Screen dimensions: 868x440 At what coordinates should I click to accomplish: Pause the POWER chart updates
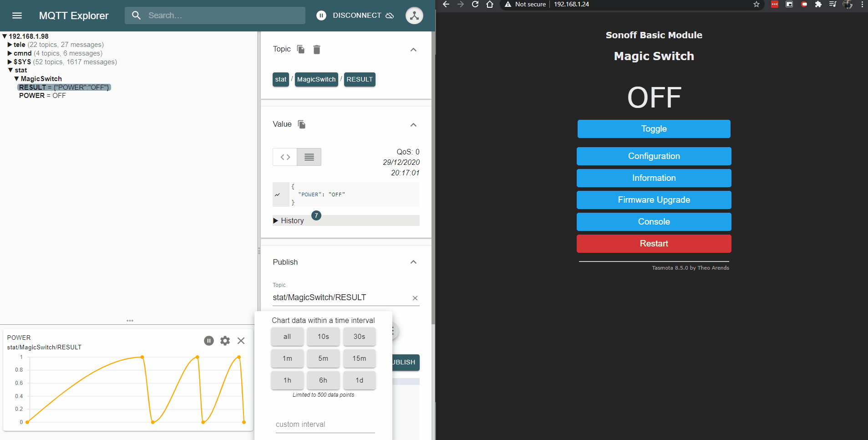pyautogui.click(x=208, y=341)
